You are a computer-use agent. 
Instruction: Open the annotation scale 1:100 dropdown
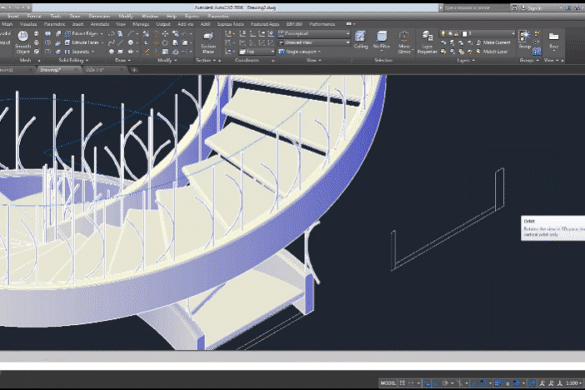[x=574, y=383]
